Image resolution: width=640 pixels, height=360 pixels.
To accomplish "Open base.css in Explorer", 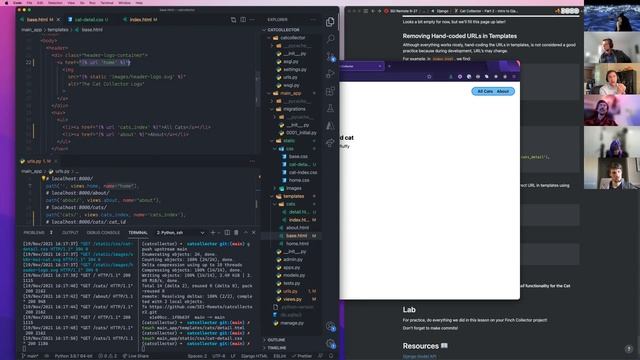I will [298, 156].
